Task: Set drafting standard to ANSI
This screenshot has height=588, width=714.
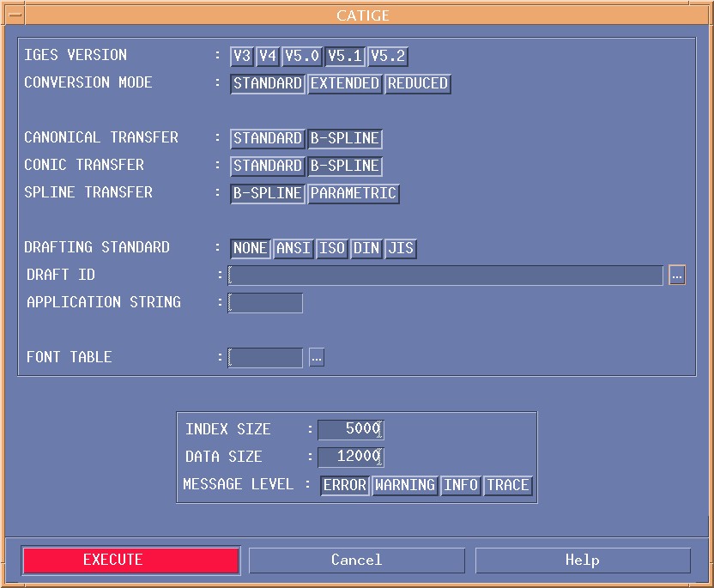Action: pos(293,248)
